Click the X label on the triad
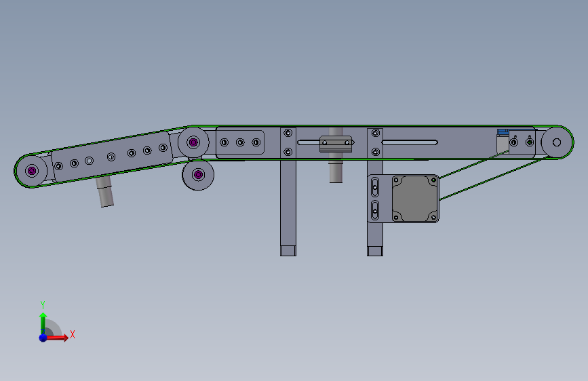The width and height of the screenshot is (588, 381). coord(73,334)
